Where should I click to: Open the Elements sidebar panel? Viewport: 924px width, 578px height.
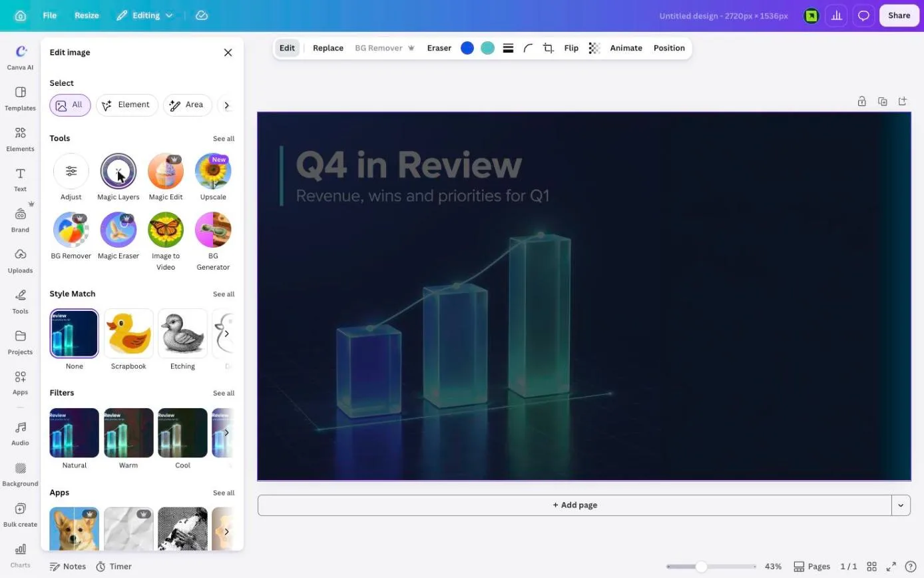[20, 139]
